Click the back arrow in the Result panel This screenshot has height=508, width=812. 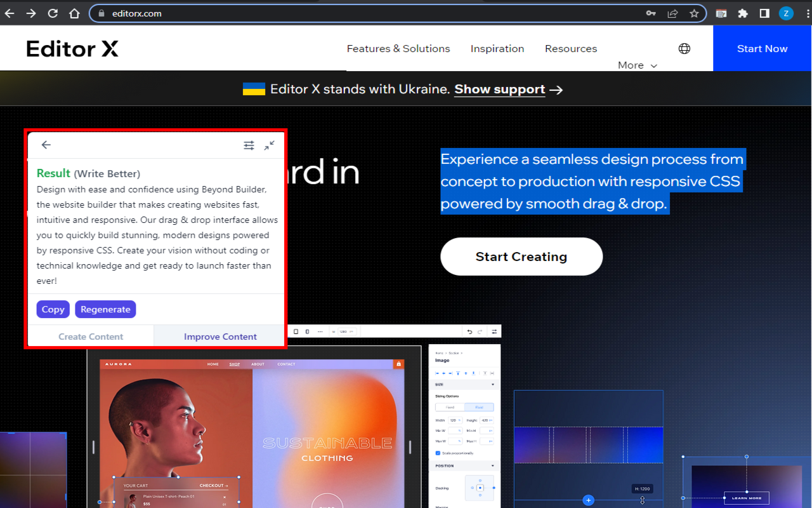click(x=46, y=145)
